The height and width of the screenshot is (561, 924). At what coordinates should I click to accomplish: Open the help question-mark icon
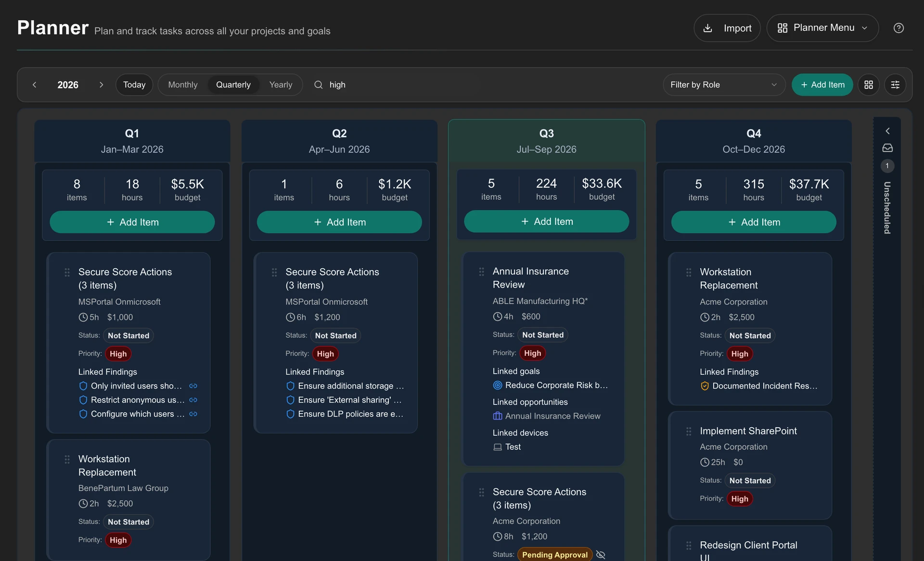click(x=898, y=28)
